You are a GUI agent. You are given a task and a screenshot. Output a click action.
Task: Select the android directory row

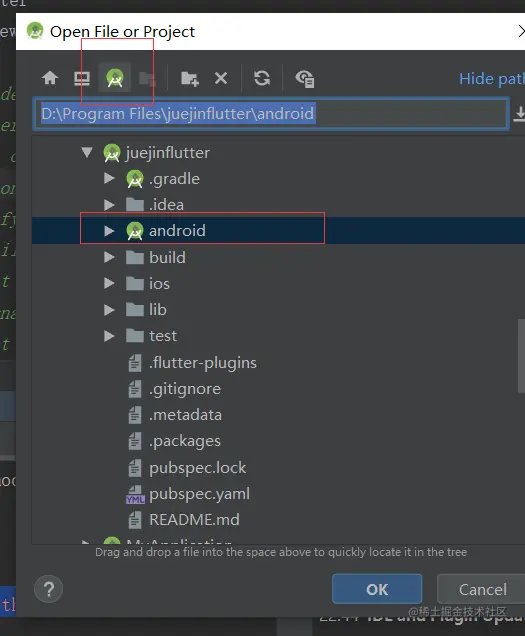[278, 231]
